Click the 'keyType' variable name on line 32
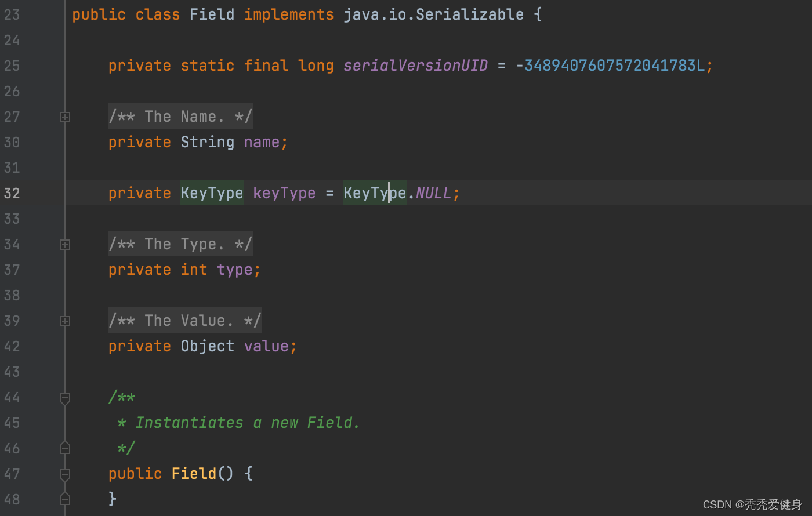This screenshot has width=812, height=516. (284, 193)
